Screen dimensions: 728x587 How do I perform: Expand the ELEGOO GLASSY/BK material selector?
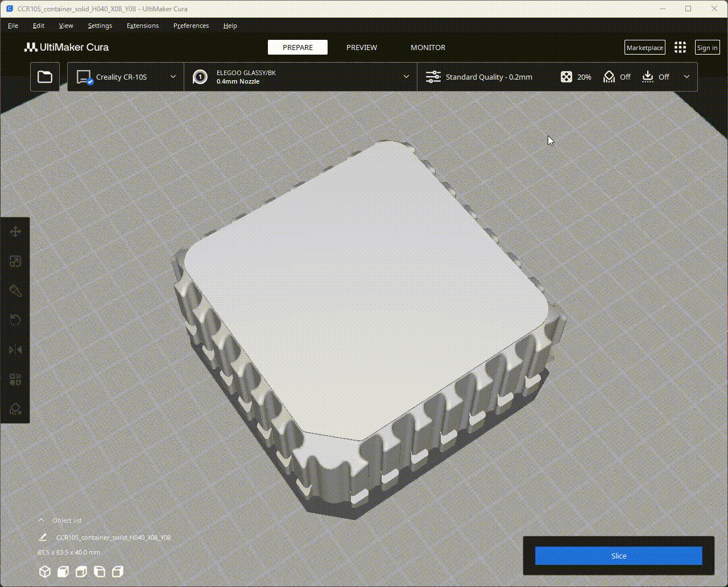(301, 77)
